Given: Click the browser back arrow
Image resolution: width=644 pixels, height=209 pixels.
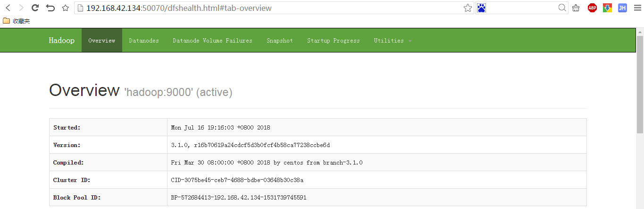Looking at the screenshot, I should (8, 8).
